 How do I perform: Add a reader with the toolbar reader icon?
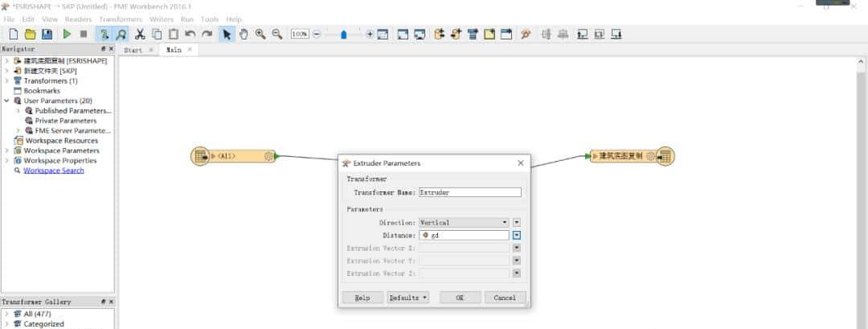[x=440, y=35]
